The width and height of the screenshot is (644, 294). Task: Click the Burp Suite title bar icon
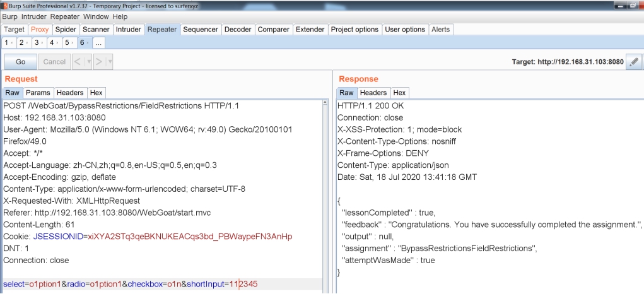pyautogui.click(x=4, y=5)
